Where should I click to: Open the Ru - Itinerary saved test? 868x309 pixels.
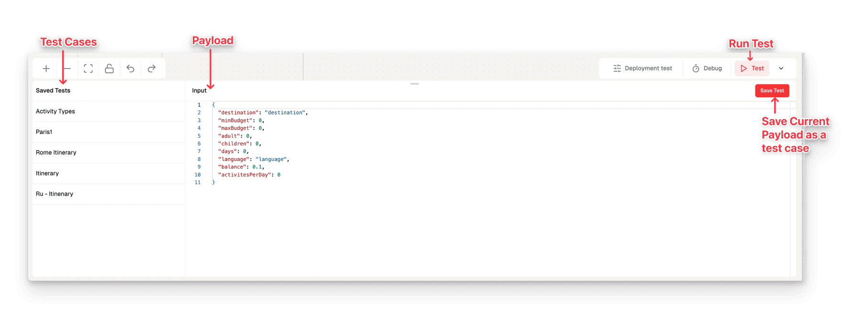point(109,194)
